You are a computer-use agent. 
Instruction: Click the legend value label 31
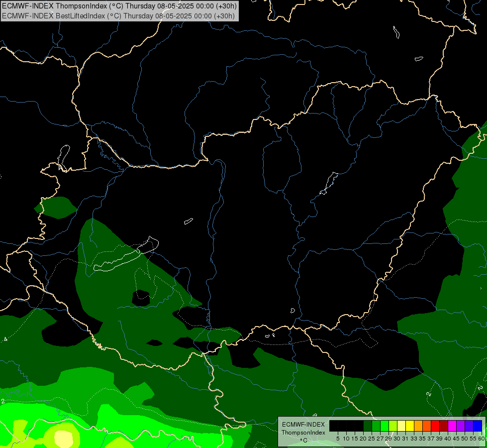click(405, 439)
